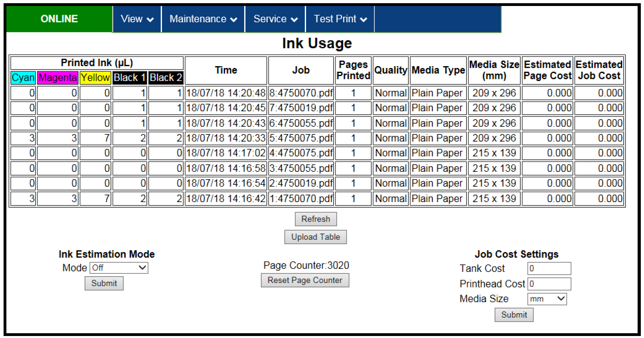Click timestamp 18/07/18 14:20:43
This screenshot has width=644, height=338.
(226, 123)
